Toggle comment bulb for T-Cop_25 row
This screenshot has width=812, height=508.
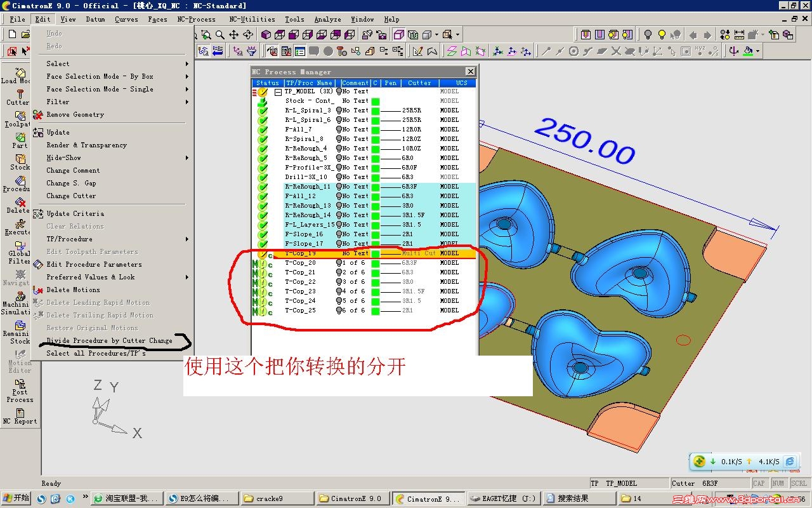pos(339,311)
